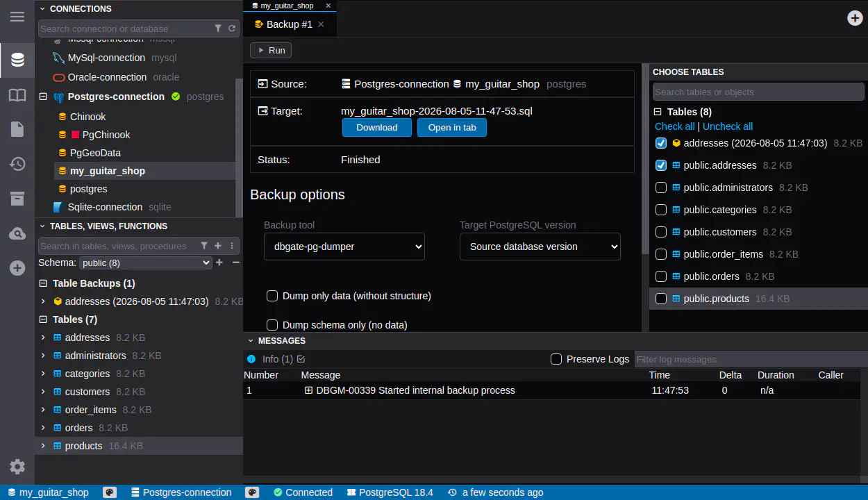Viewport: 868px width, 500px height.
Task: Collapse the Table Backups (1) group
Action: (x=43, y=283)
